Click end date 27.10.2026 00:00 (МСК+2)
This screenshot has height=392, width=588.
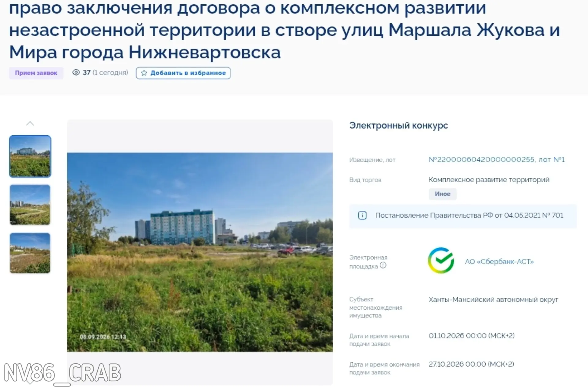[471, 364]
